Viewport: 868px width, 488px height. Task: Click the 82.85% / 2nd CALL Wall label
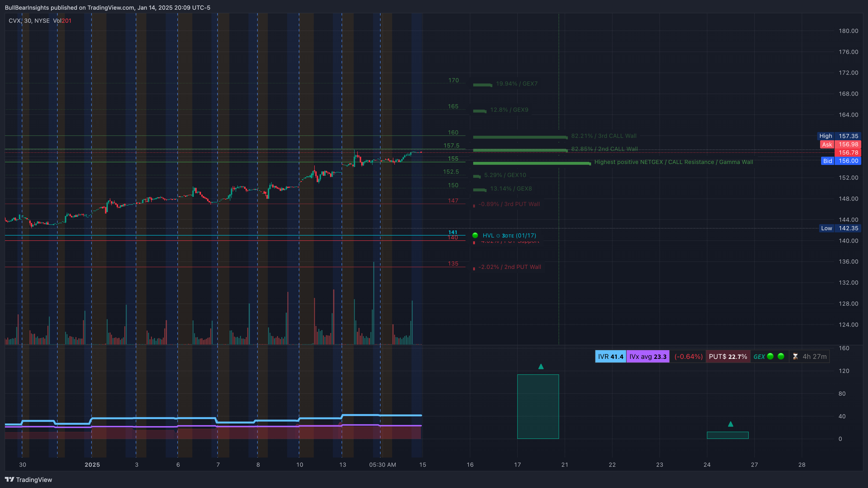(x=605, y=149)
